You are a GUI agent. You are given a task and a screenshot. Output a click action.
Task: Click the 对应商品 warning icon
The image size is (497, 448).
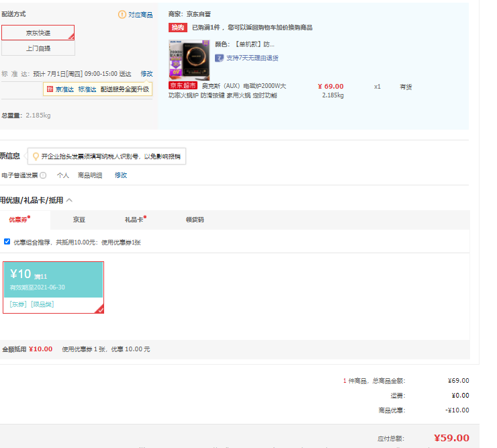tap(122, 15)
